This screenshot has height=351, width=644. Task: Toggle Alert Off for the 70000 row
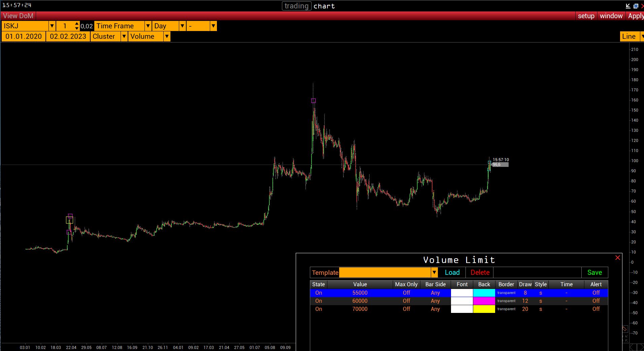596,309
